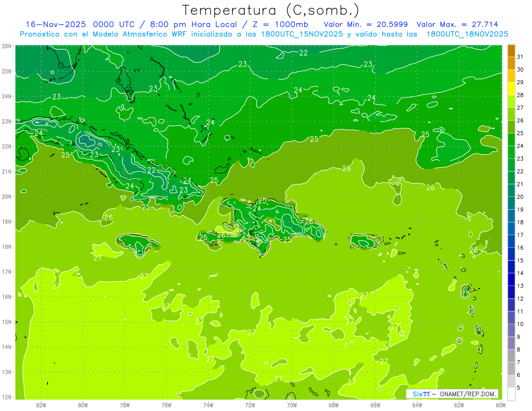This screenshot has height=411, width=532.
Task: Click the 76W longitude axis label
Action: (167, 404)
